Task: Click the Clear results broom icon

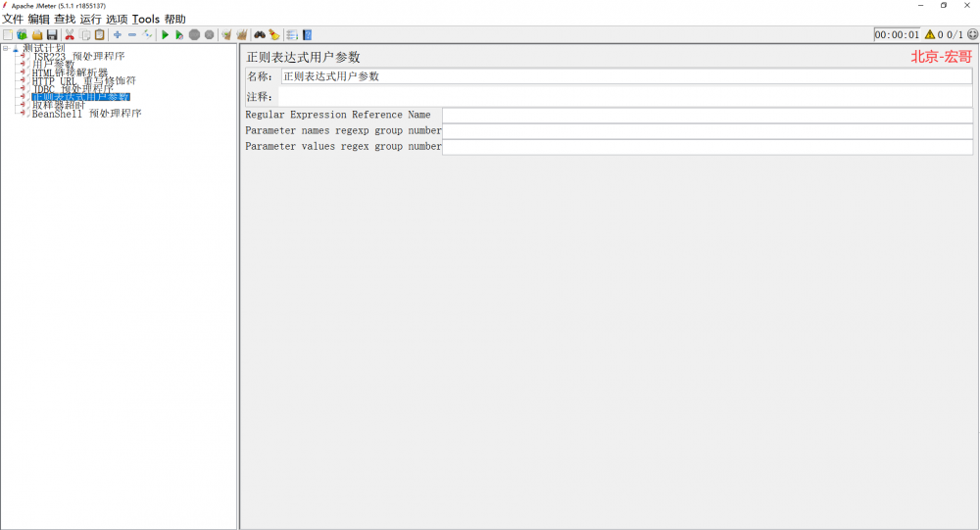Action: click(x=227, y=35)
